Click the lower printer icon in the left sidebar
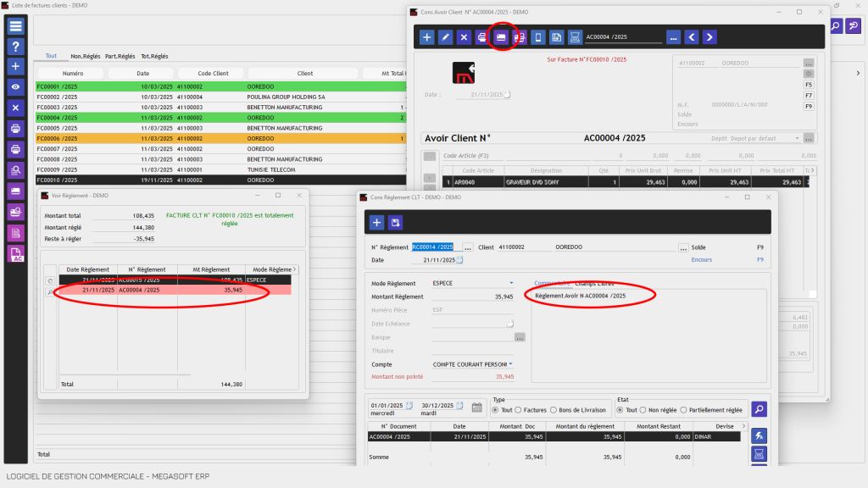This screenshot has height=488, width=868. pyautogui.click(x=15, y=149)
